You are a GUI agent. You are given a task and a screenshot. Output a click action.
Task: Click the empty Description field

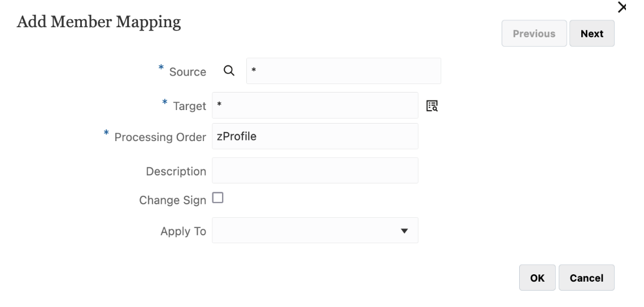coord(315,170)
